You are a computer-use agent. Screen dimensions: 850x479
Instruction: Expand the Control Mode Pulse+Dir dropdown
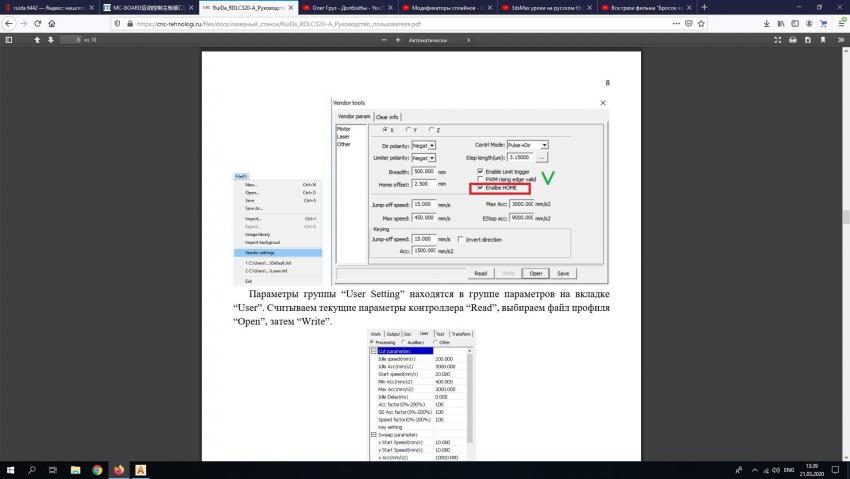pos(545,145)
